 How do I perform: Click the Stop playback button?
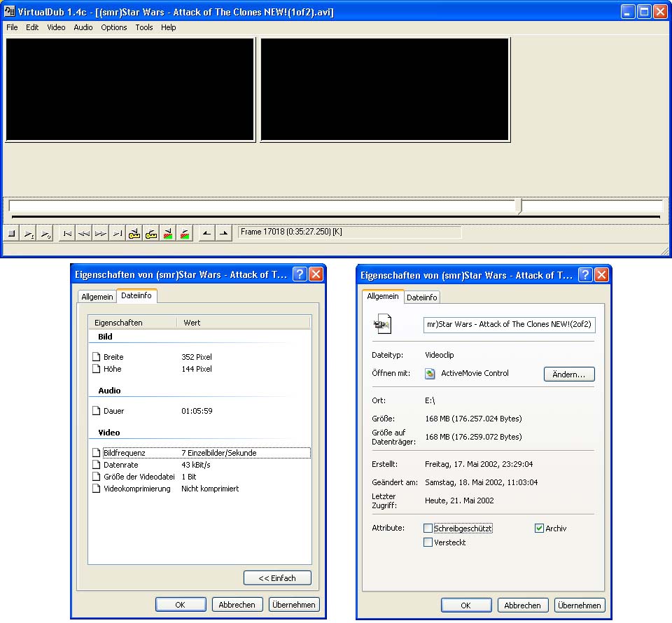[11, 234]
